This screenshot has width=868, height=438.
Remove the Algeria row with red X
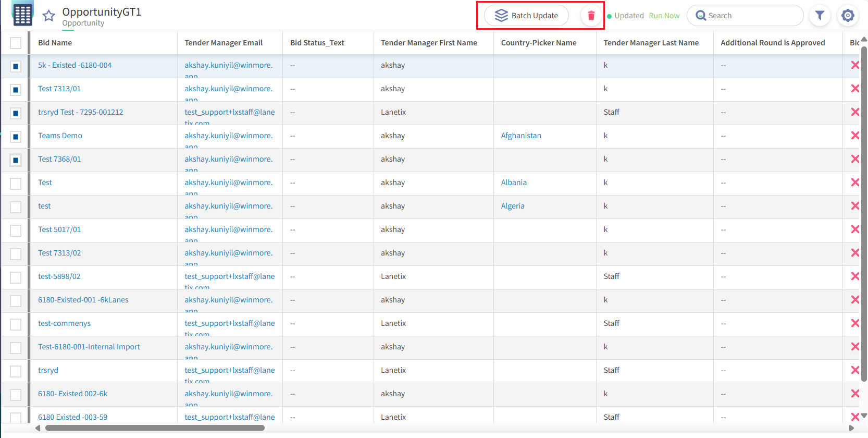pyautogui.click(x=855, y=206)
